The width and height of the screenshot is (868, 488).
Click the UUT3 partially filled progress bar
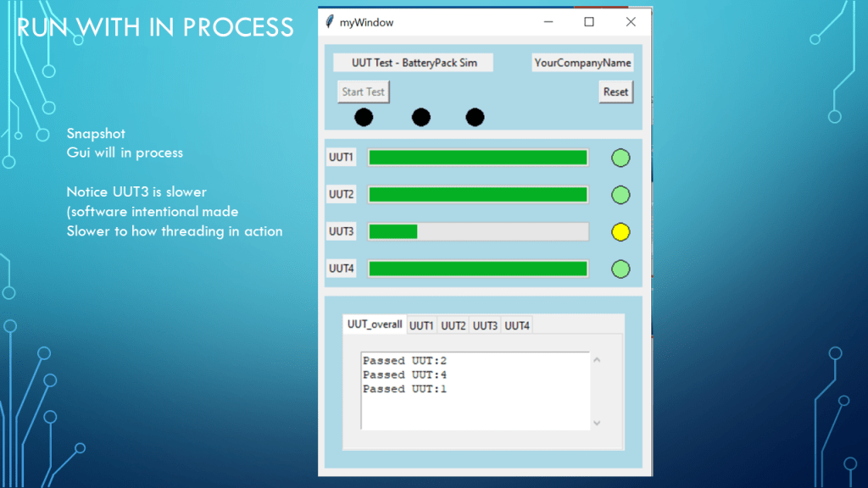point(478,232)
